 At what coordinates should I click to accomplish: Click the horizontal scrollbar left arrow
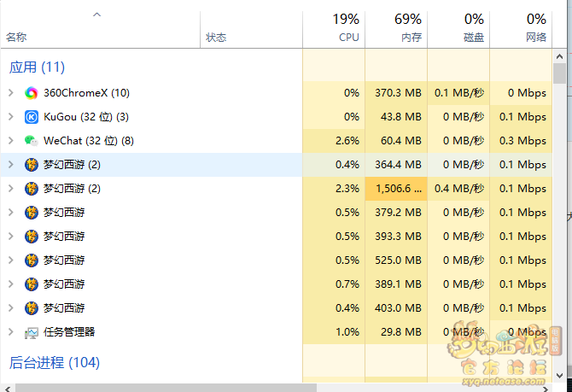8,389
